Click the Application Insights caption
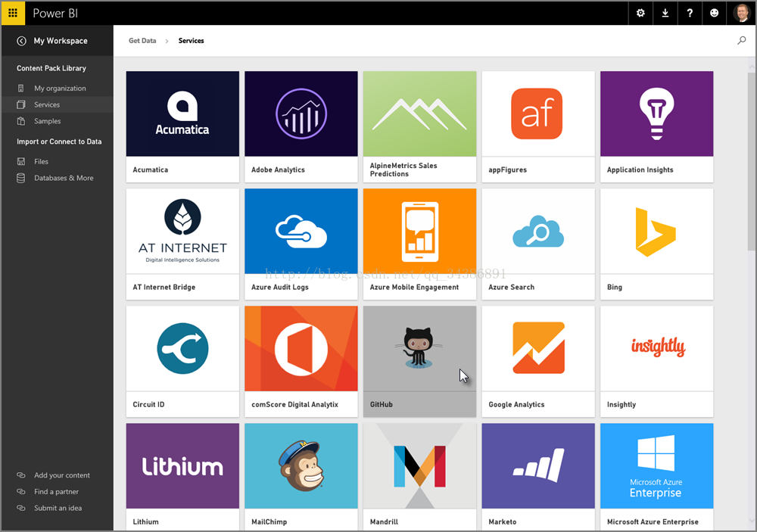 pos(640,170)
